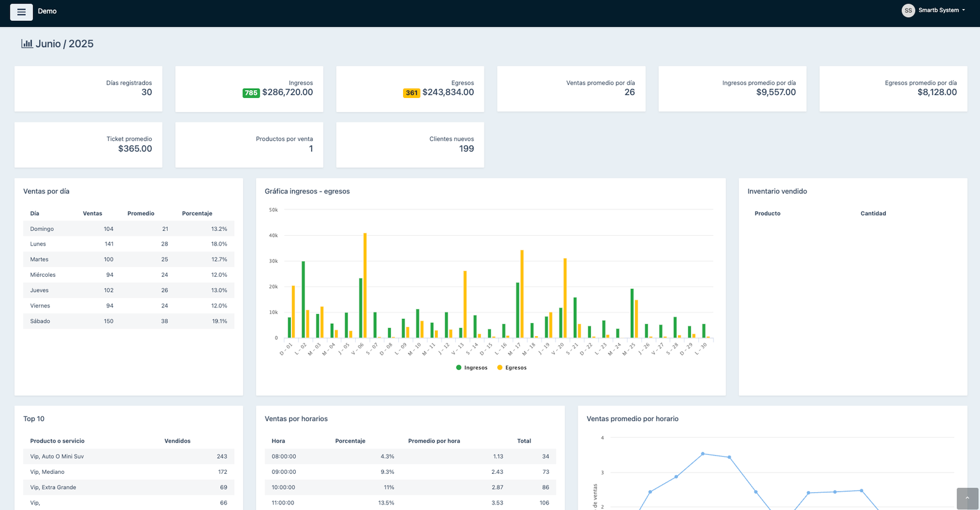Viewport: 980px width, 510px height.
Task: Open the hamburger menu button
Action: (x=21, y=12)
